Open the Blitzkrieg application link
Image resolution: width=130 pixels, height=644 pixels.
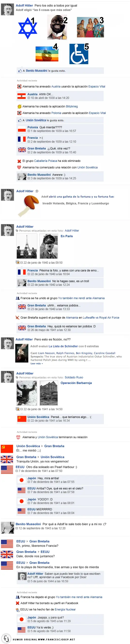coord(72,106)
